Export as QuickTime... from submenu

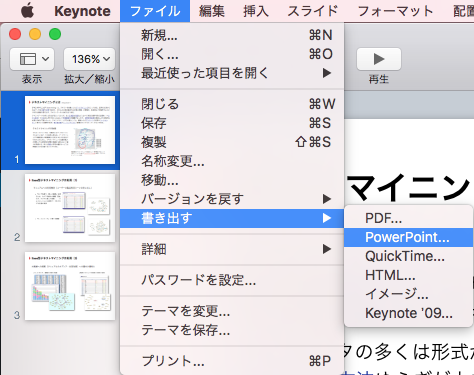408,256
